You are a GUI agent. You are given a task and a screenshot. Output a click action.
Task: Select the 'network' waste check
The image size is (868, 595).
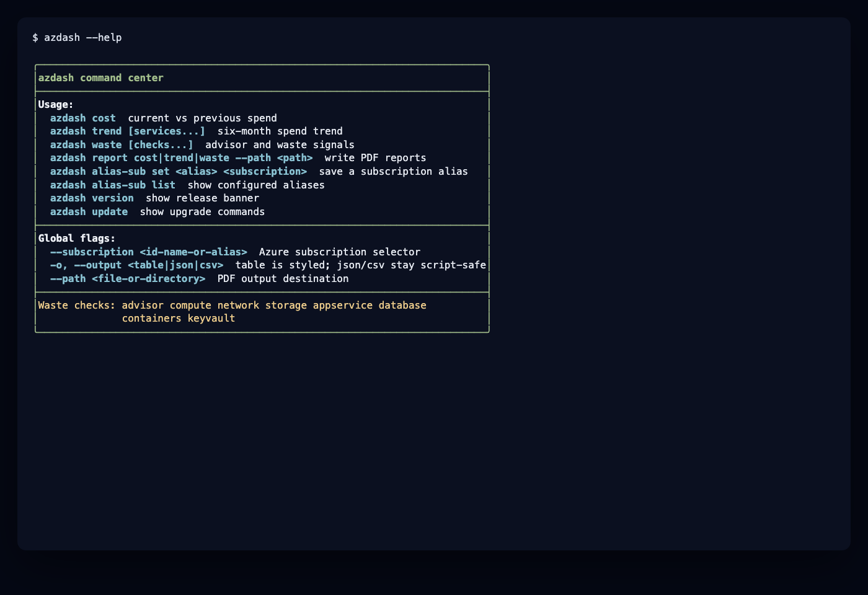239,305
